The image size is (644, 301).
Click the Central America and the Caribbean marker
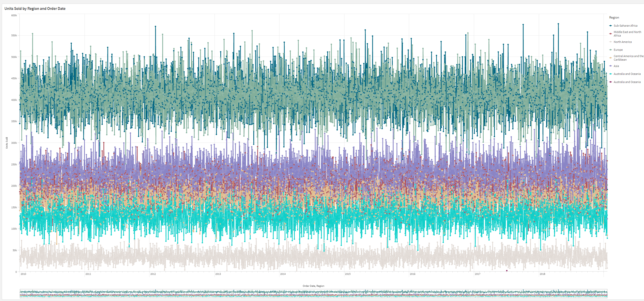[x=611, y=57]
